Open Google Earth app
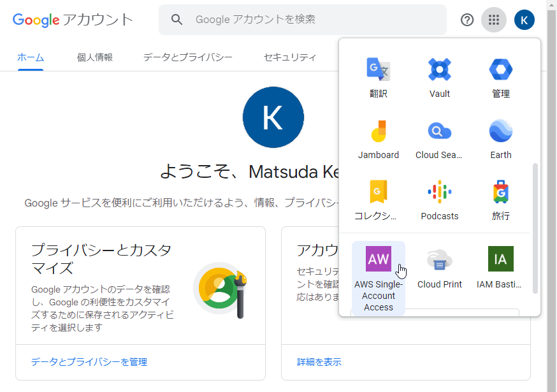 [x=500, y=139]
